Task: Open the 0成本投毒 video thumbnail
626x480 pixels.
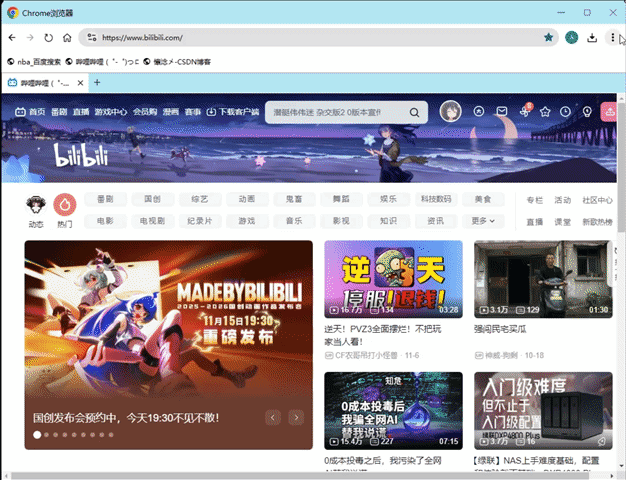Action: [x=393, y=411]
